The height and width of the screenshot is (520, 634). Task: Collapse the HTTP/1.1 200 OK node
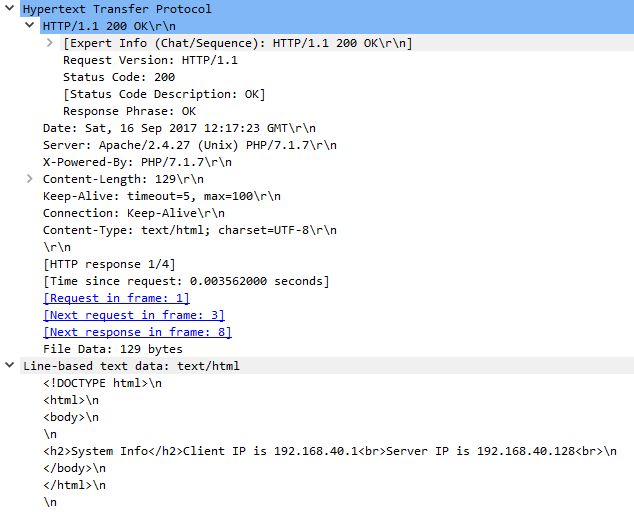click(x=29, y=25)
